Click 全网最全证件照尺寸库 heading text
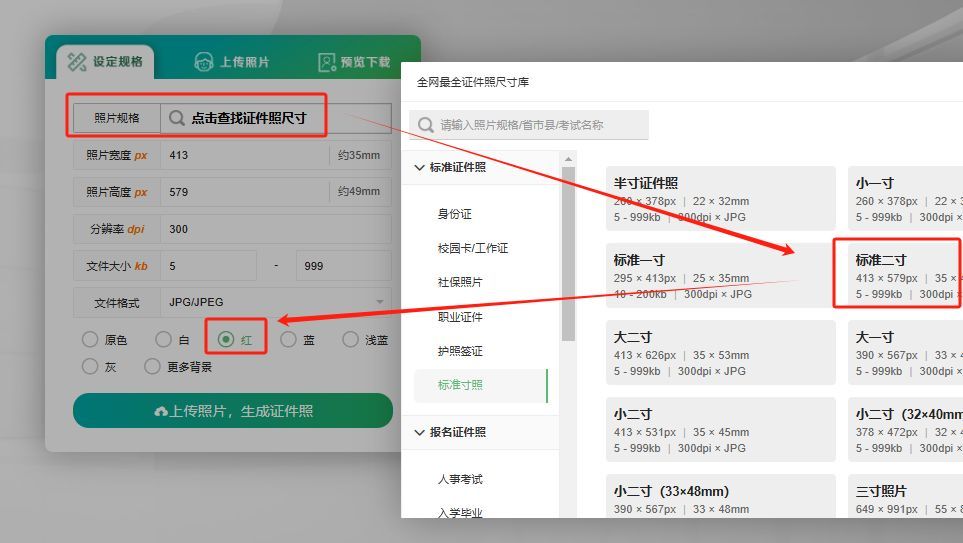Viewport: 963px width, 543px height. coord(473,82)
